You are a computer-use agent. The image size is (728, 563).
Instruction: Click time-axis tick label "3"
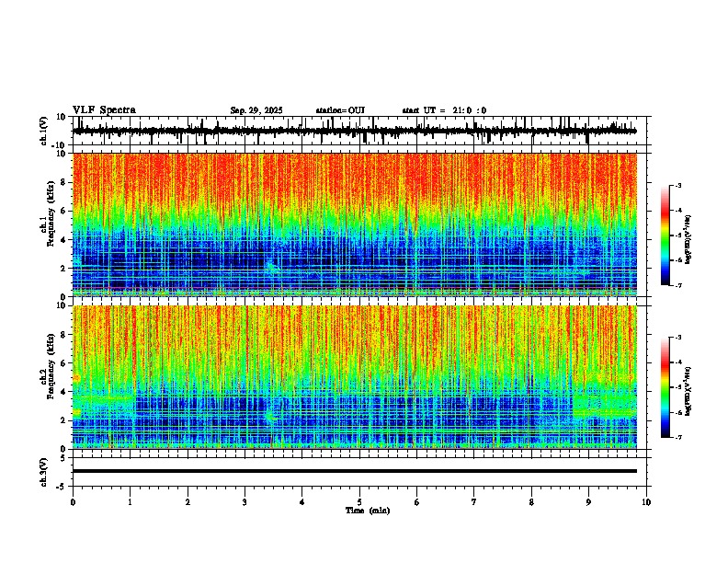[x=245, y=502]
